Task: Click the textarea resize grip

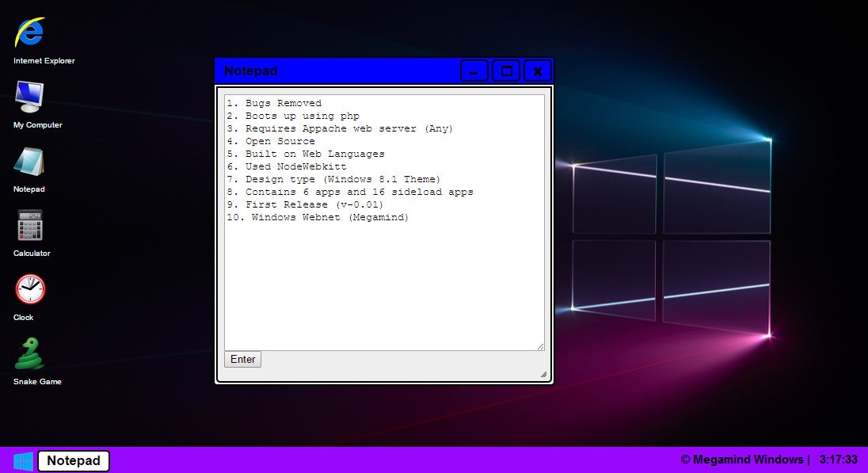Action: (x=540, y=346)
